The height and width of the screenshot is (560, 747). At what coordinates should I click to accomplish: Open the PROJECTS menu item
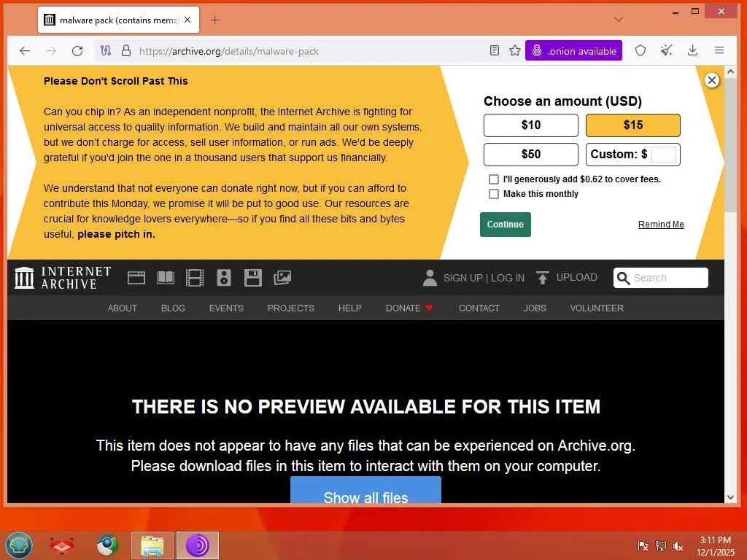point(290,308)
